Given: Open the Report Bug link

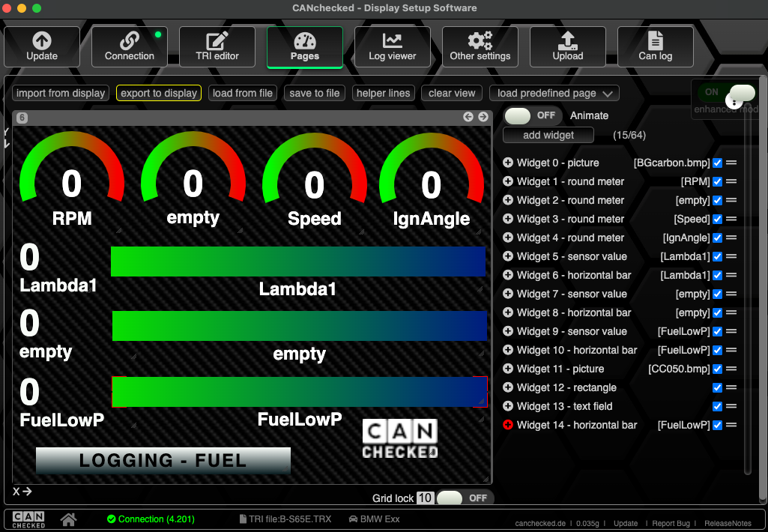Looking at the screenshot, I should 671,523.
